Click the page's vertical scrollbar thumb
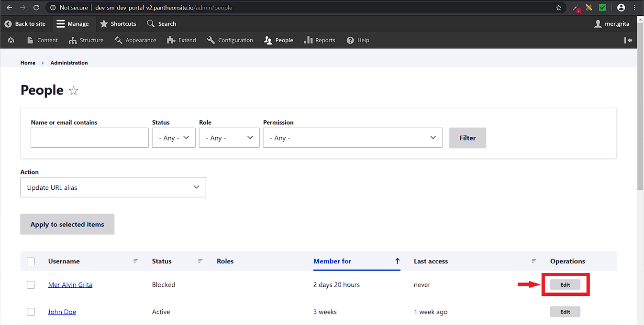The image size is (644, 325). [640, 105]
